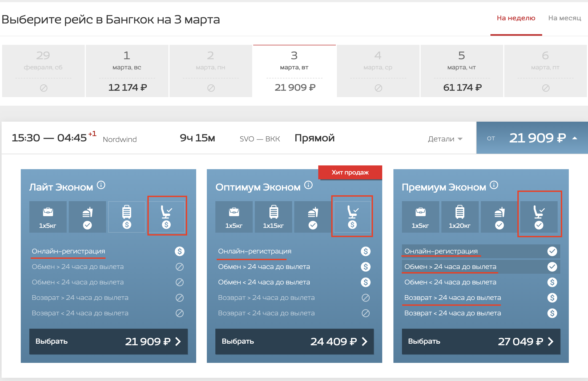This screenshot has width=588, height=381.
Task: Click Обмен < 24 часа до вылета in Оптимум Эконом
Action: pyautogui.click(x=264, y=282)
